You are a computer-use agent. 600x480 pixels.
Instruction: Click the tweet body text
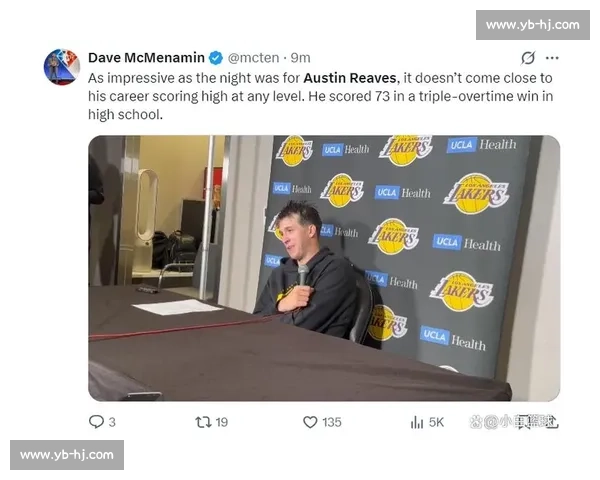coord(321,96)
